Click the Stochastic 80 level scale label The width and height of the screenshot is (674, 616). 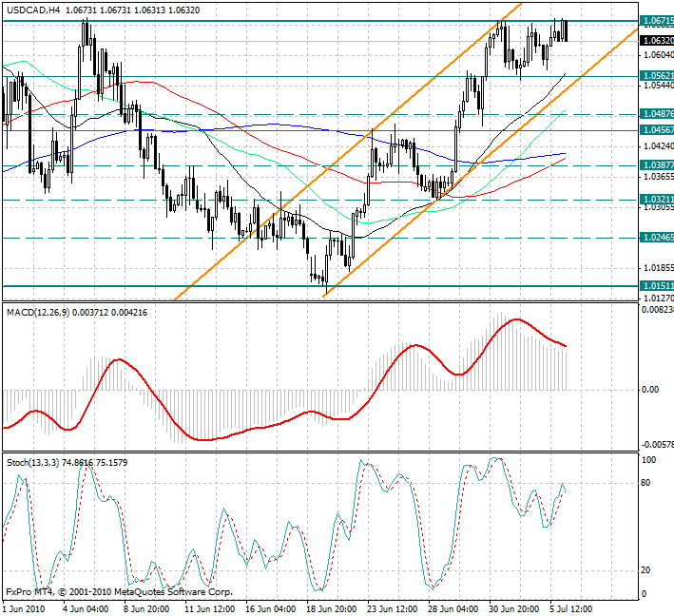[645, 483]
